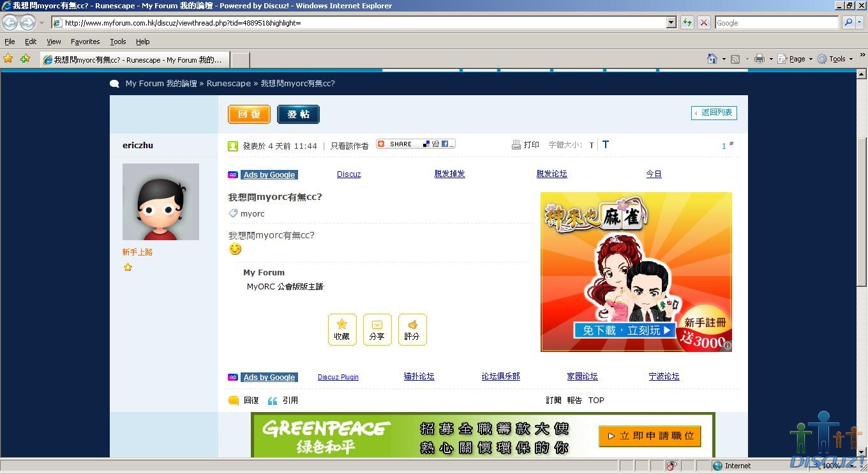
Task: Open the Help menu
Action: (x=143, y=42)
